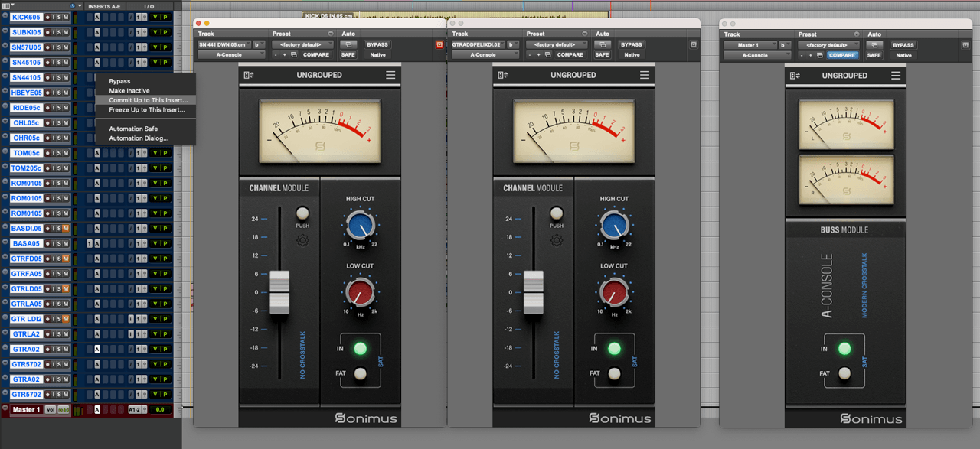
Task: Toggle FAT button in GTRADDFELIXDI plugin
Action: tap(614, 374)
